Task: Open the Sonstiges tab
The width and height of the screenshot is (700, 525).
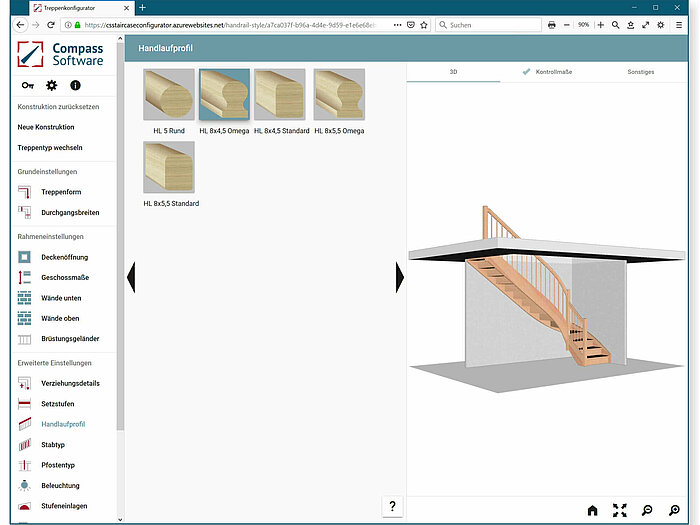Action: pyautogui.click(x=641, y=73)
